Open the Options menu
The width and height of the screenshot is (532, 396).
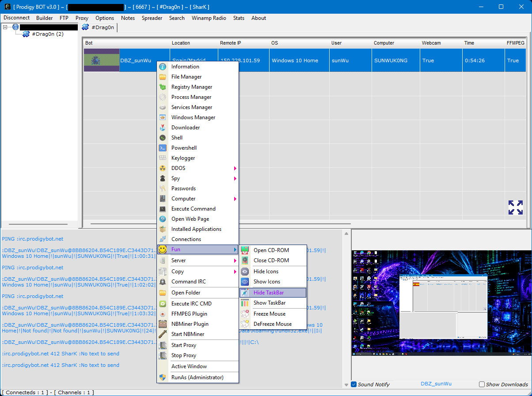coord(105,18)
